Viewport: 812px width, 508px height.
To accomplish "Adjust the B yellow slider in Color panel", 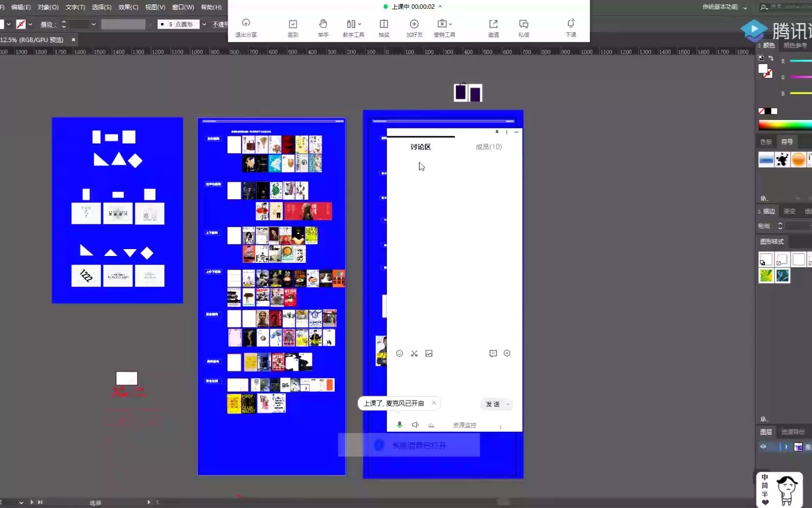I will tap(801, 93).
